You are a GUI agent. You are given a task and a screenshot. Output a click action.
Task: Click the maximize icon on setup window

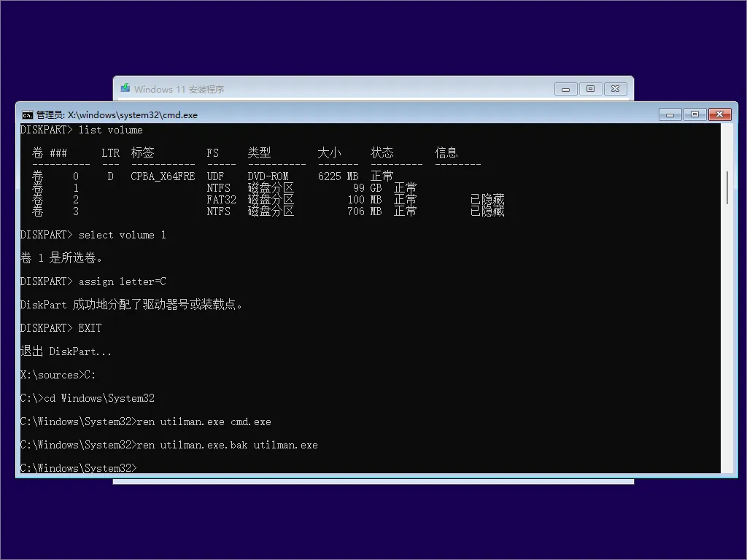click(591, 88)
